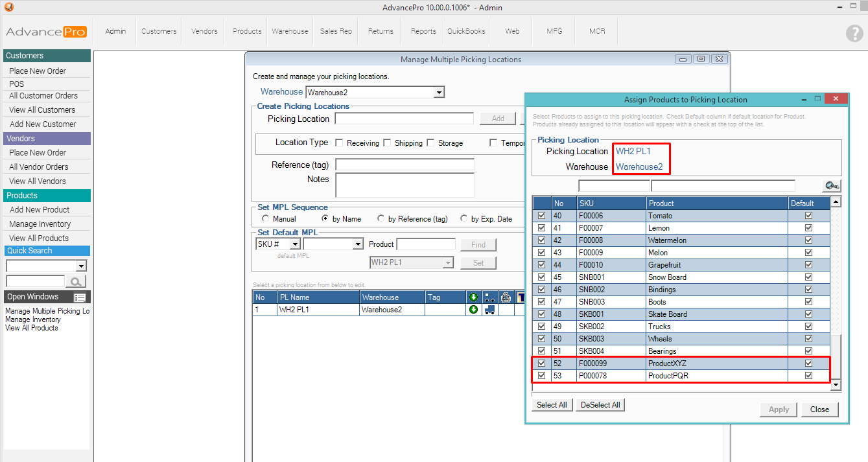Viewport: 868px width, 462px height.
Task: Click the Close button in Assign Products dialog
Action: [819, 410]
